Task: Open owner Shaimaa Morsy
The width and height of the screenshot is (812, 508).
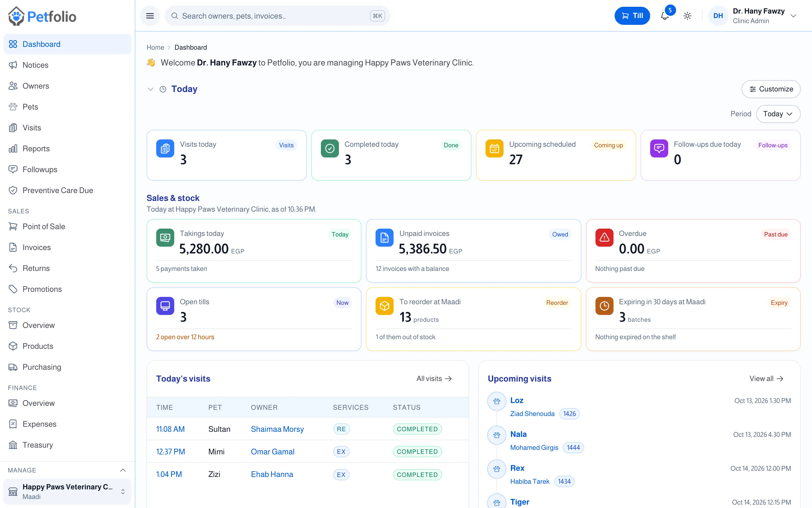Action: coord(277,429)
